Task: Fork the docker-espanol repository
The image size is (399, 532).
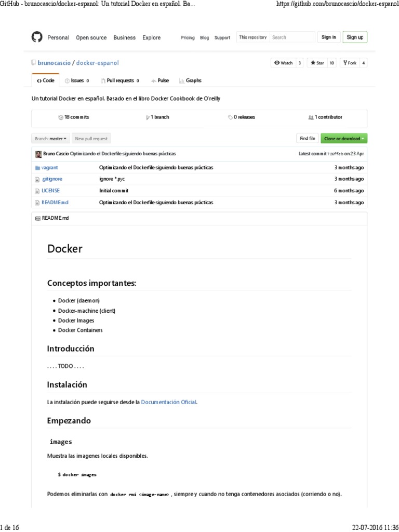Action: tap(350, 63)
